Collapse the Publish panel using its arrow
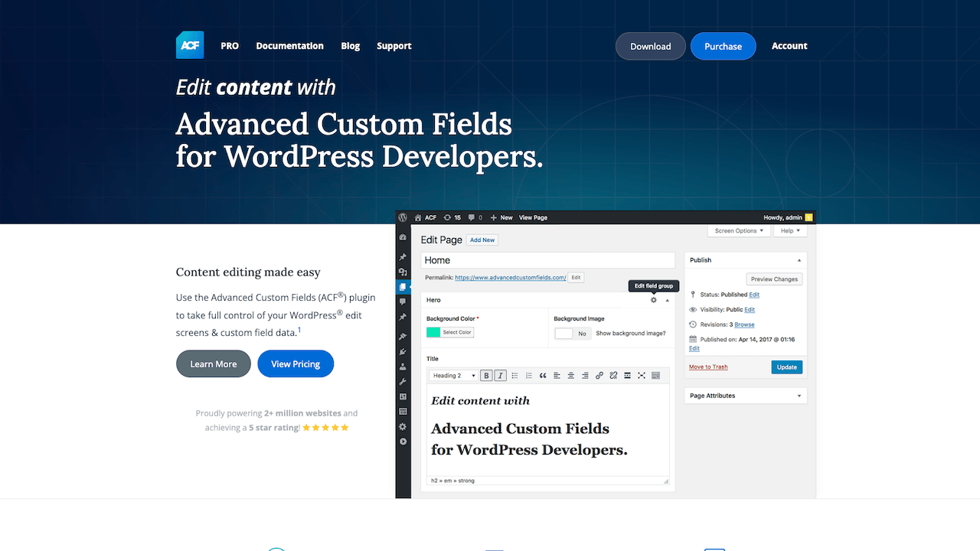980x551 pixels. (799, 260)
